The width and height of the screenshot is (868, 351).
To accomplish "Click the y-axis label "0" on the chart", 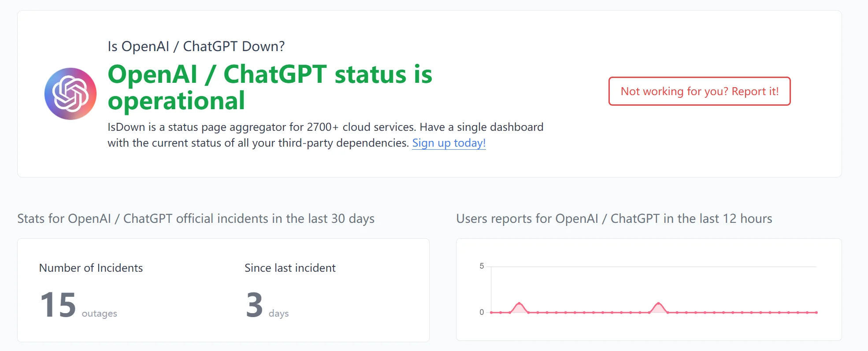I will click(482, 312).
